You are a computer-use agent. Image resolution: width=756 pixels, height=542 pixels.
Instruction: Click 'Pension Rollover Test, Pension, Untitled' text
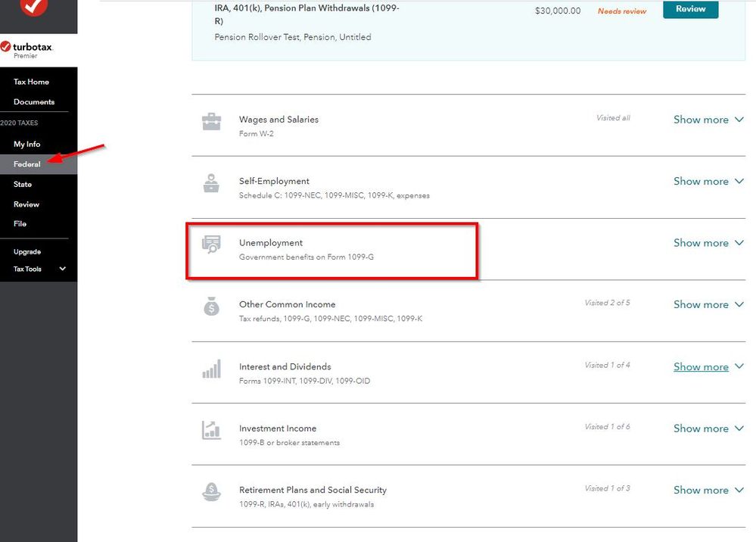click(293, 37)
